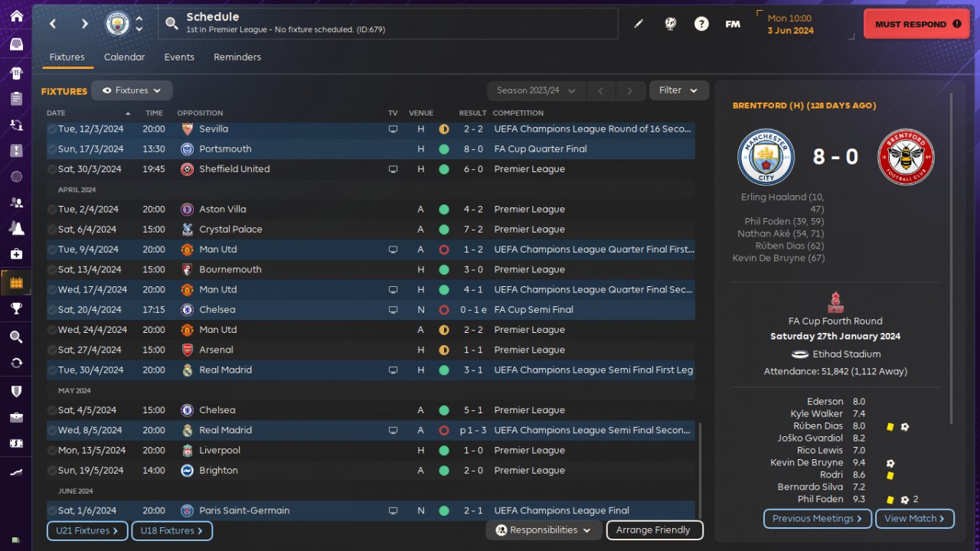Click the TV icon on the Sevilla row

(x=393, y=129)
